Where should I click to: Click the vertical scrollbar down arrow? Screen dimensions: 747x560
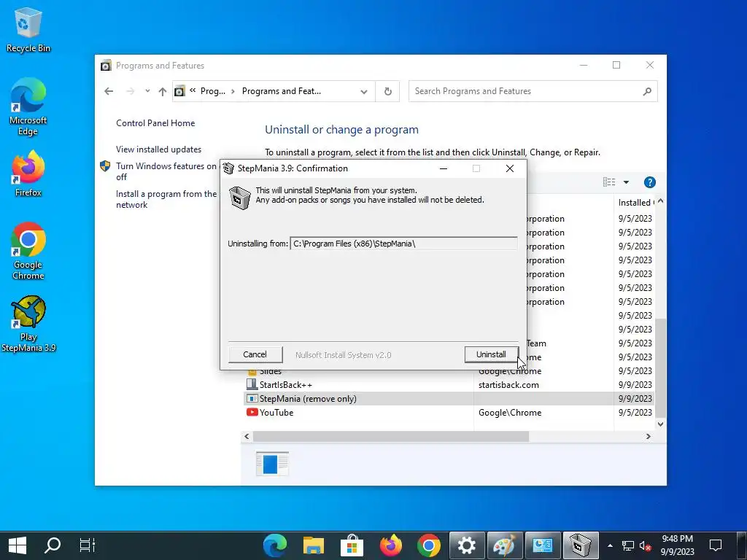point(660,424)
